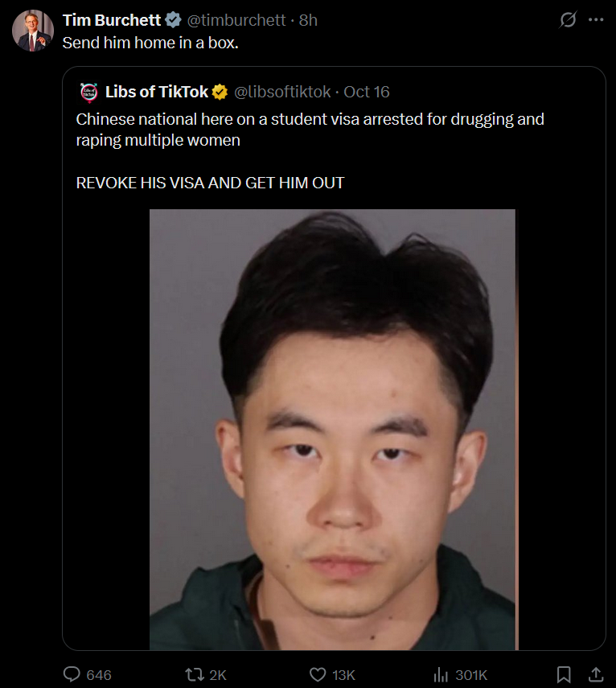Bookmark this post
616x688 pixels.
tap(564, 674)
